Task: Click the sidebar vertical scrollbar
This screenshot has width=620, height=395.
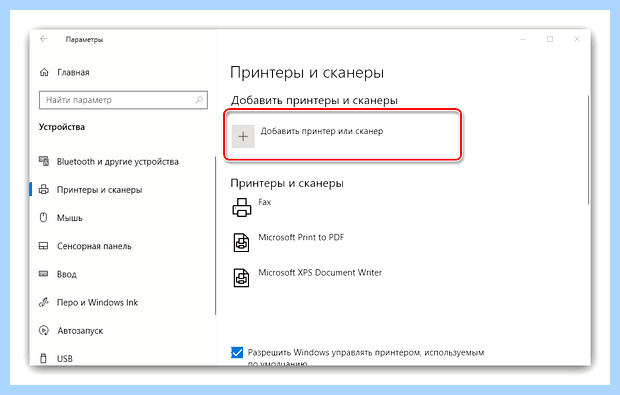Action: 215,235
